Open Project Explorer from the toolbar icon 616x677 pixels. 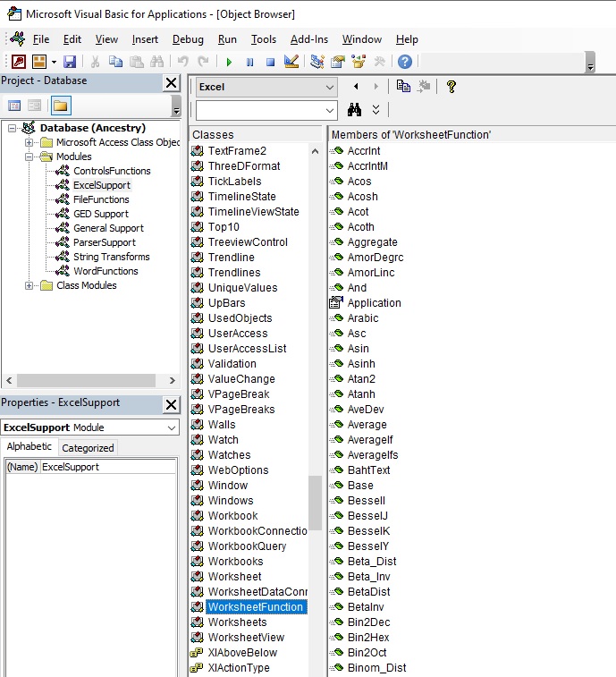[317, 62]
